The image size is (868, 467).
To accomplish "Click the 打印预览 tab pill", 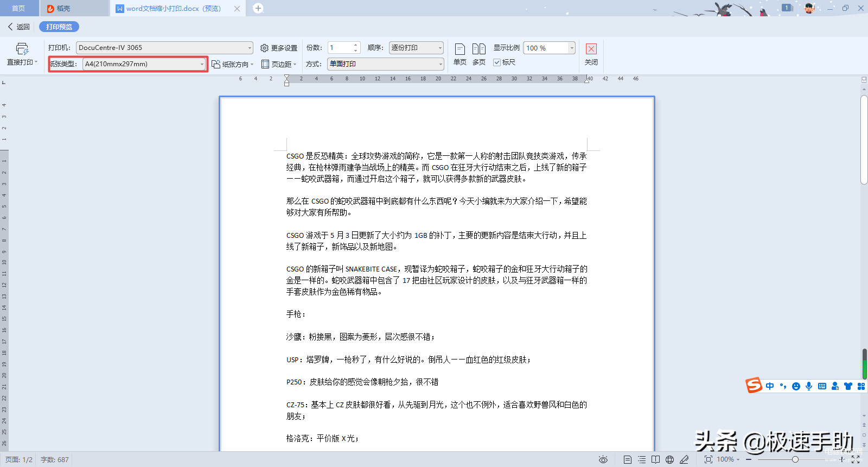I will 59,27.
